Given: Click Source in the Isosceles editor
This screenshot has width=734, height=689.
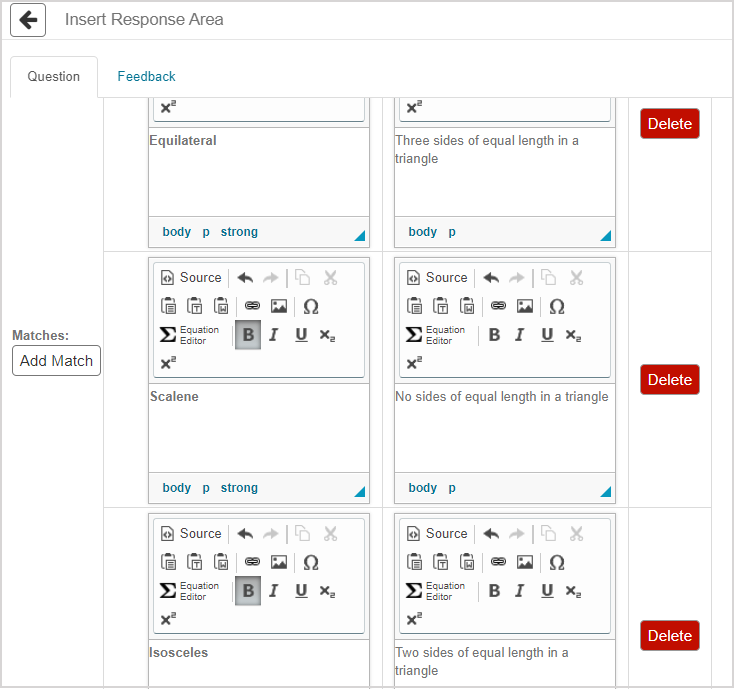Looking at the screenshot, I should click(x=191, y=534).
